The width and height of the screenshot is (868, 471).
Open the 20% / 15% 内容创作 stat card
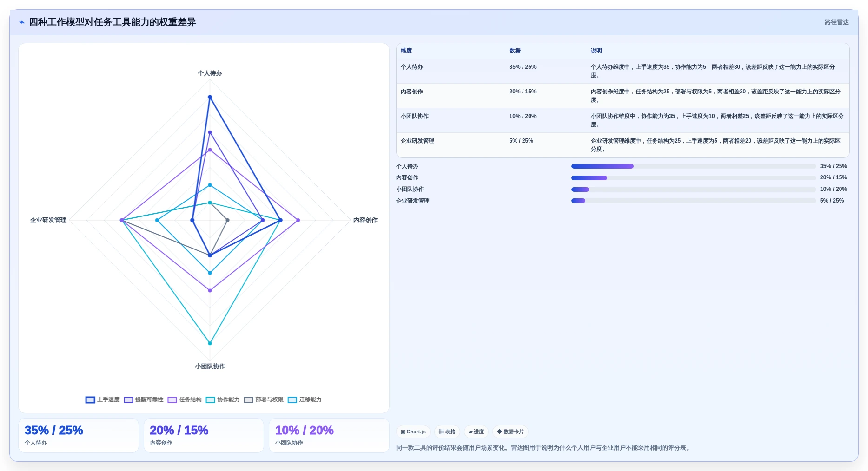204,436
